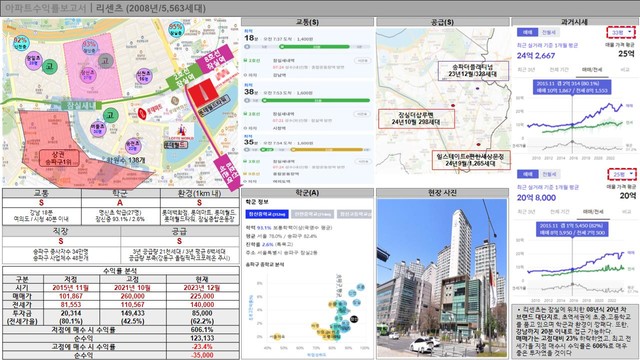This screenshot has height=360, width=640.
Task: Select 전월세 toggle in upper price chart
Action: 549,32
